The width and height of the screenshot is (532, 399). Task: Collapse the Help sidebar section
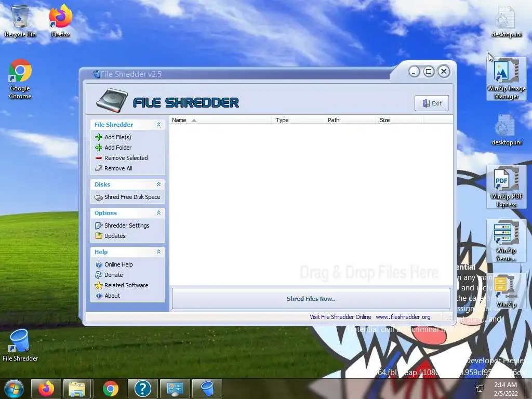tap(158, 252)
